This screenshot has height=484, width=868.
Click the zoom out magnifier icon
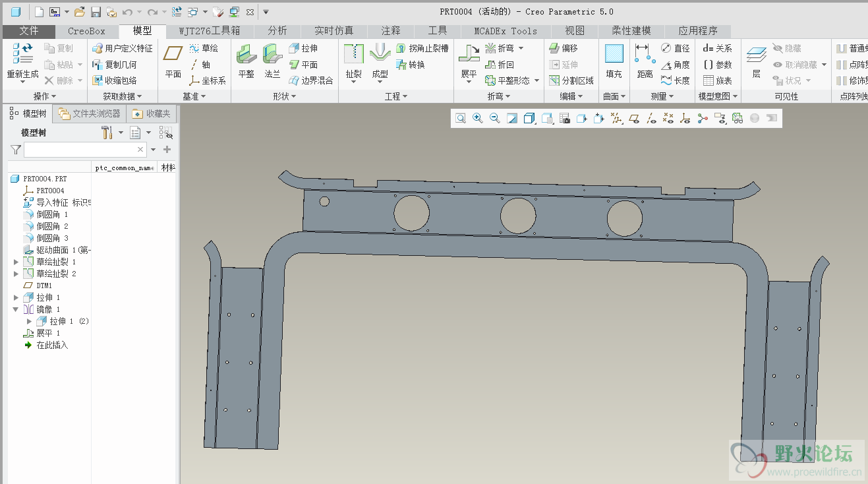pyautogui.click(x=495, y=118)
